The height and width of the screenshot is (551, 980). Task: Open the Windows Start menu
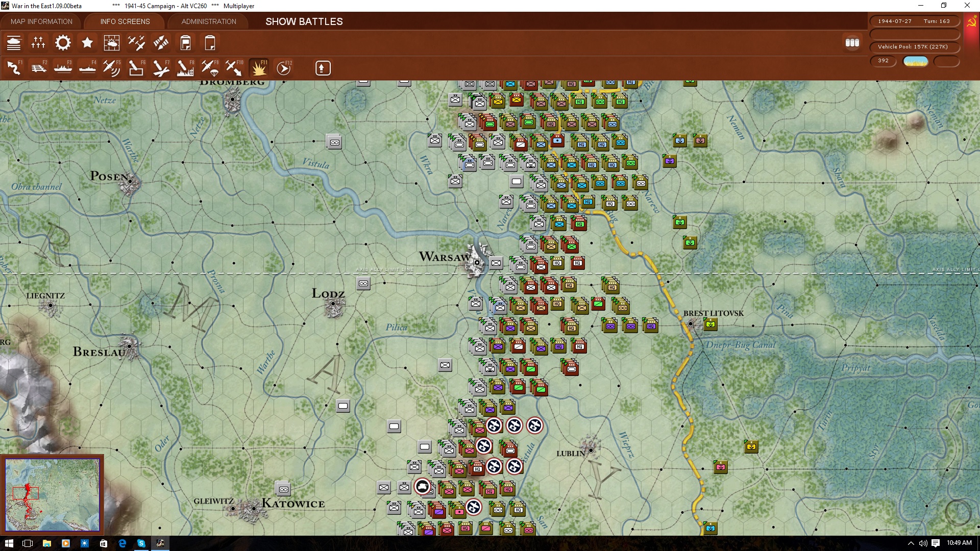click(9, 543)
